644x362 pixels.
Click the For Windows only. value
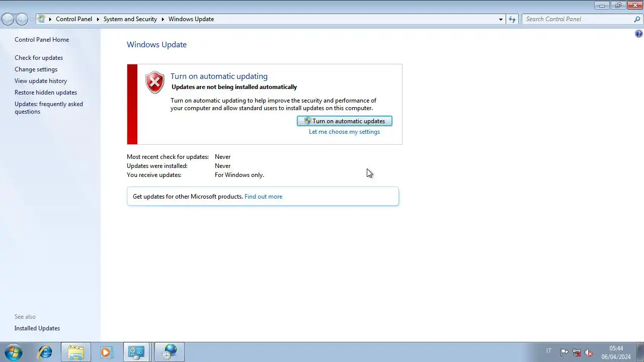239,175
